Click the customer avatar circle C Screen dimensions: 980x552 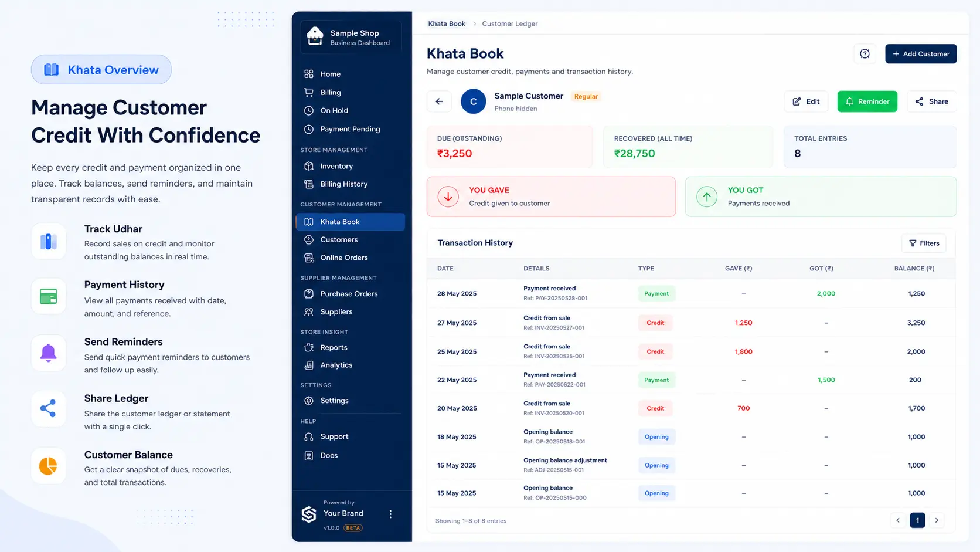[x=474, y=101]
